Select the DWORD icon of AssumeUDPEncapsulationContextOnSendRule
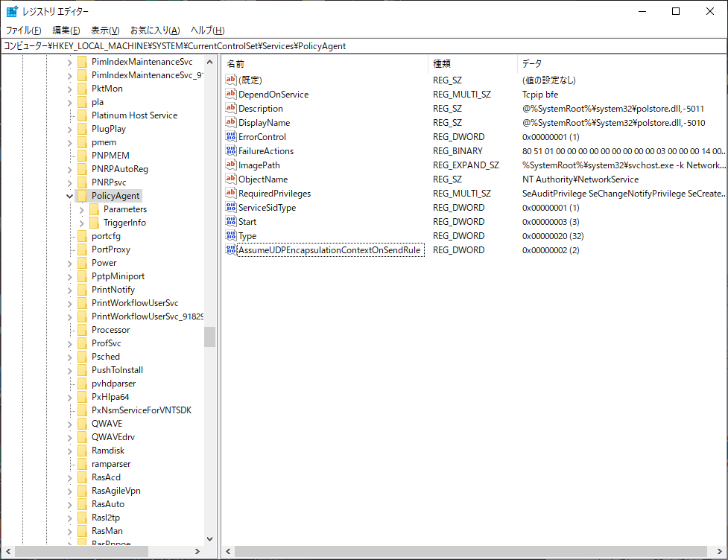The width and height of the screenshot is (728, 560). (231, 249)
